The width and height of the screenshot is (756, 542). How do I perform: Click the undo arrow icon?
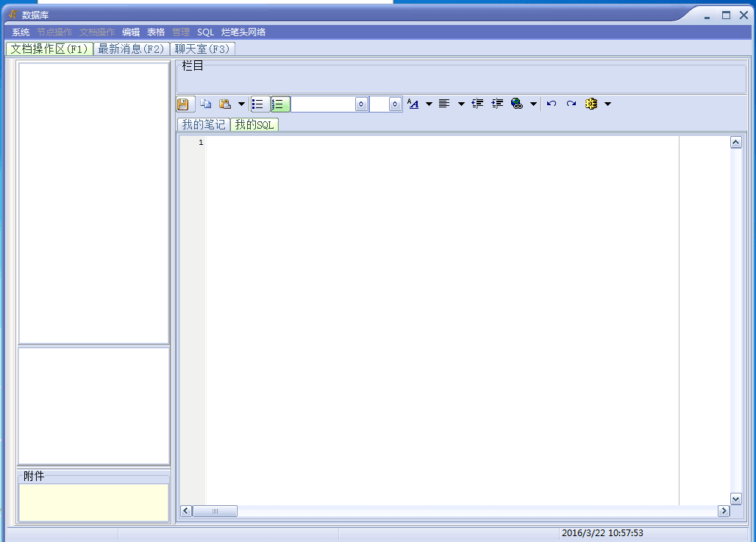pyautogui.click(x=552, y=104)
